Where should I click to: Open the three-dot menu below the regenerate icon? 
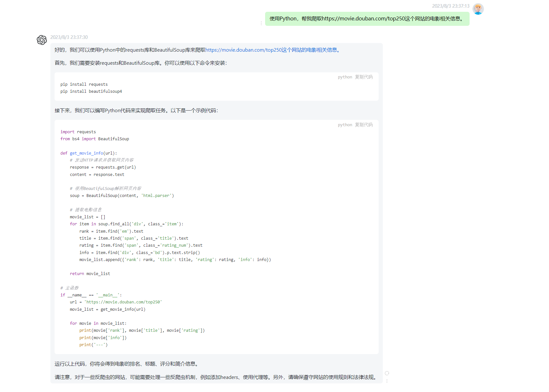point(387,381)
